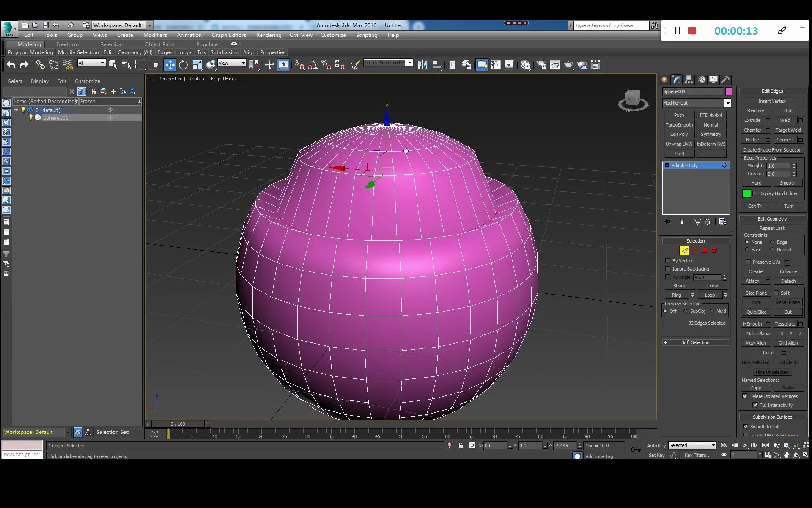Open the Modifier List dropdown
Viewport: 812px width, 508px height.
(x=727, y=103)
